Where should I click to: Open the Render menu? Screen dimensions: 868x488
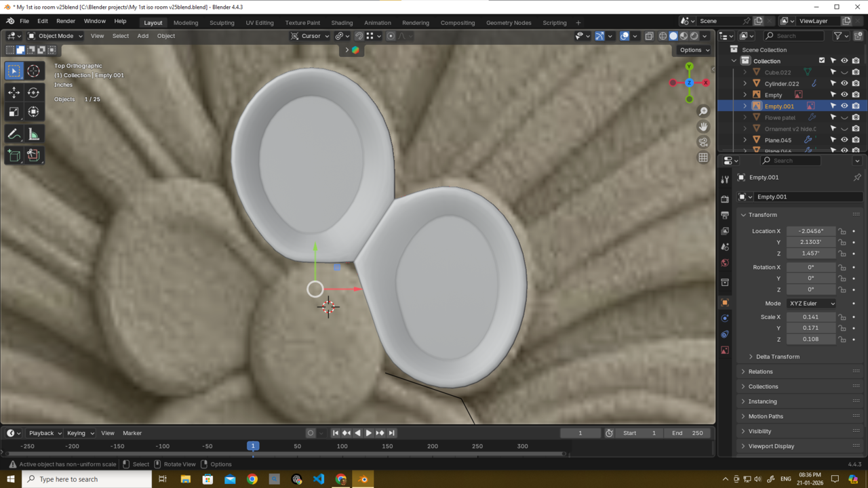coord(66,21)
